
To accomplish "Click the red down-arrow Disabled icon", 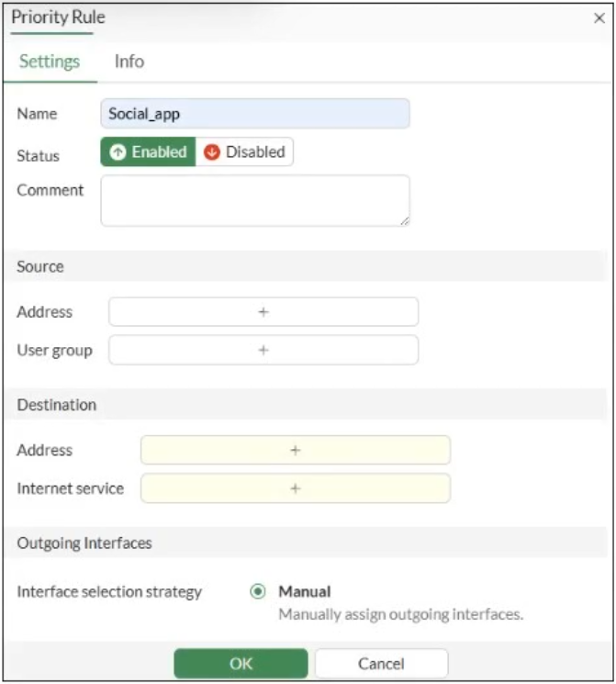I will click(212, 152).
